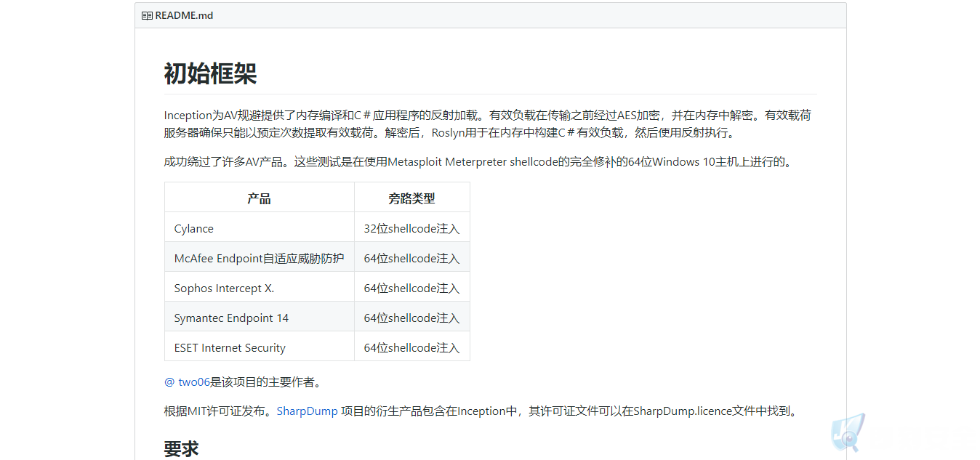Click the McAfee Endpoint自适应威胁防护 cell
980x460 pixels.
(260, 257)
